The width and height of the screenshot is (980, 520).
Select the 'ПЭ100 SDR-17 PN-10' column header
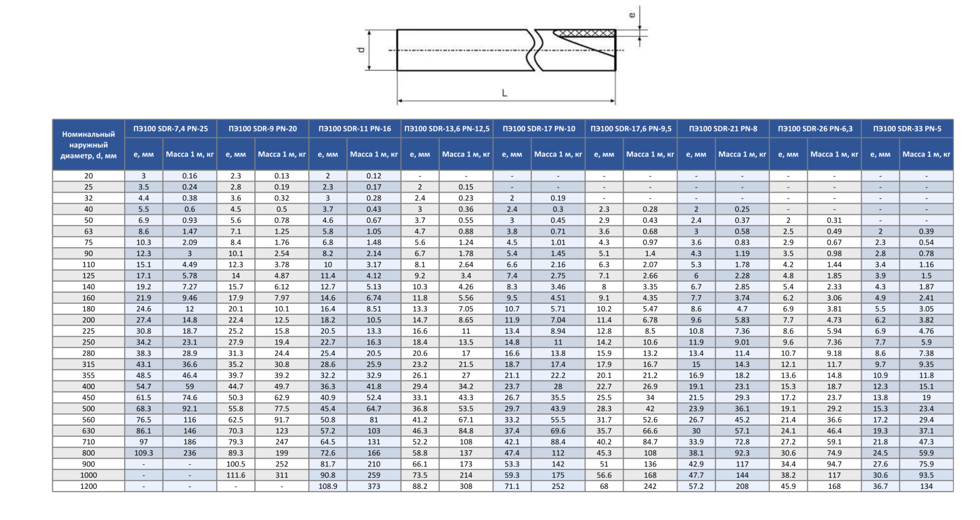(x=539, y=128)
